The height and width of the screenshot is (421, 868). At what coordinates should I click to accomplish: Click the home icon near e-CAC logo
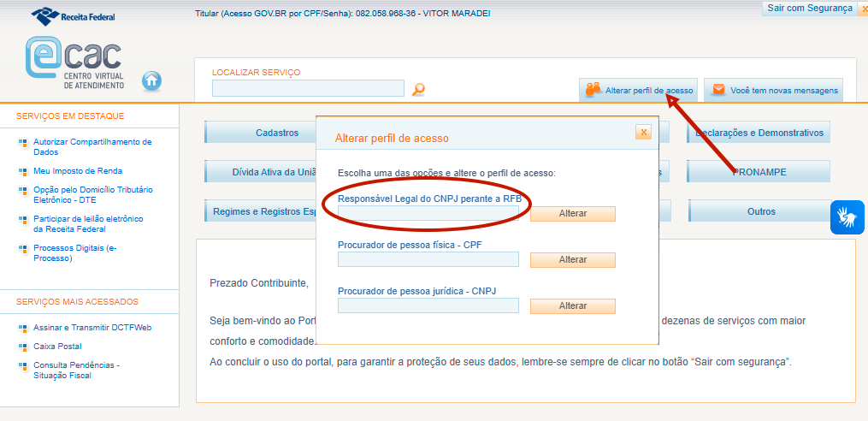pos(151,80)
